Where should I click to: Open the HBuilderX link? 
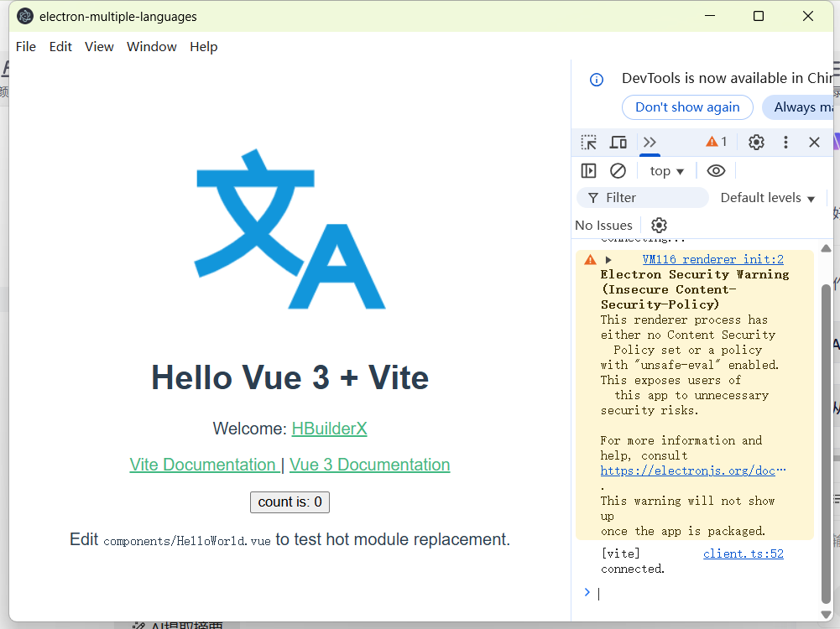click(330, 429)
